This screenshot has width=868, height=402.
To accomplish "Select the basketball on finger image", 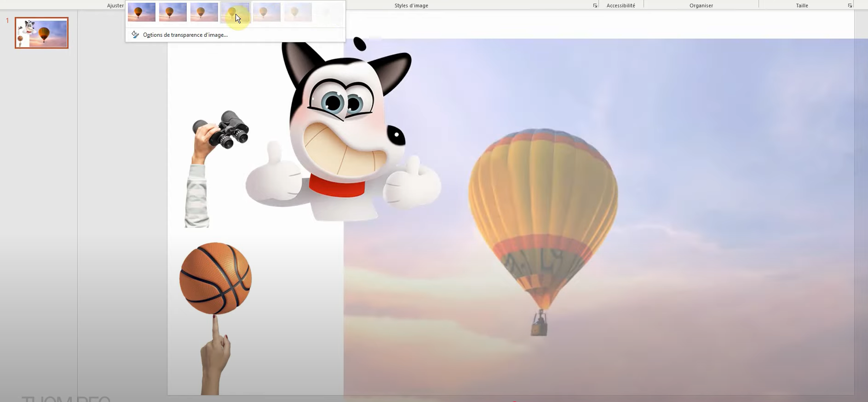I will 215,318.
